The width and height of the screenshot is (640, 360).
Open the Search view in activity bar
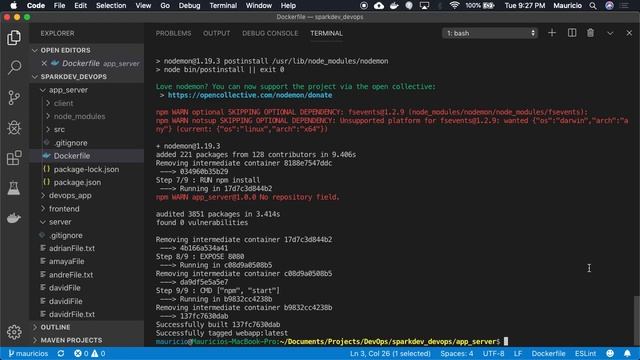[14, 67]
